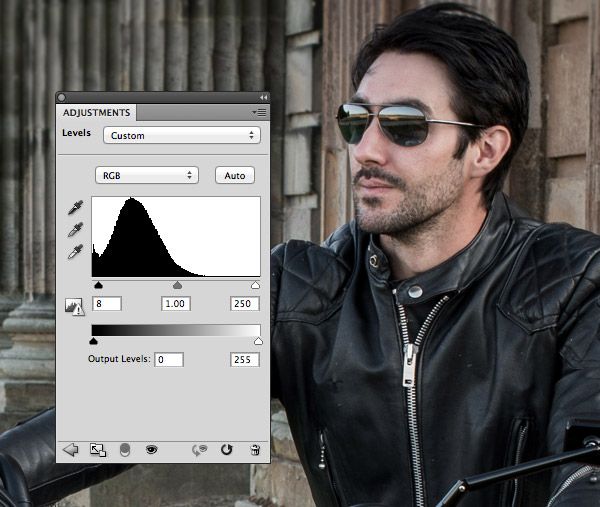Image resolution: width=600 pixels, height=507 pixels.
Task: Toggle clip to layer button
Action: [x=125, y=450]
